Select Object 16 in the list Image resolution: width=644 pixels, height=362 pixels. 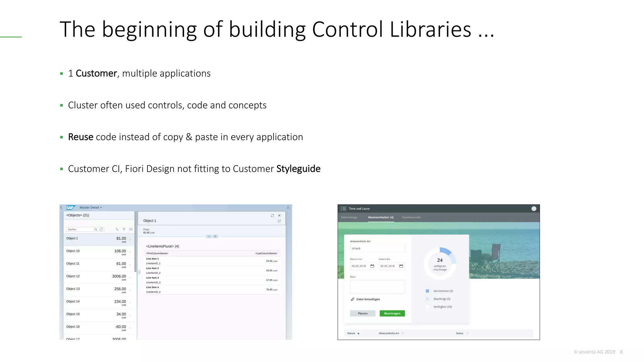tap(99, 328)
